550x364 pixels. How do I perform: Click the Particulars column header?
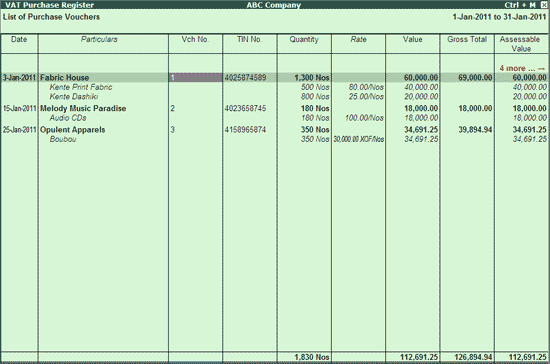coord(99,39)
